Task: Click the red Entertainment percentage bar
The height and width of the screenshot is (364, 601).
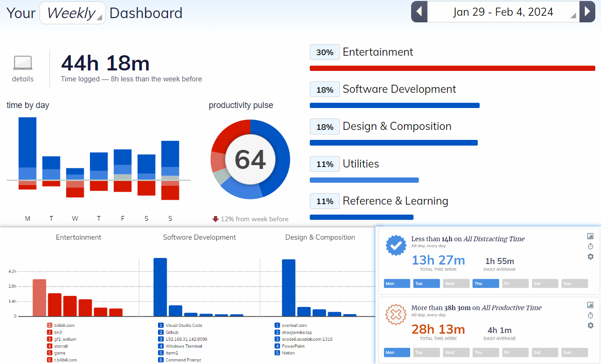Action: pyautogui.click(x=452, y=69)
